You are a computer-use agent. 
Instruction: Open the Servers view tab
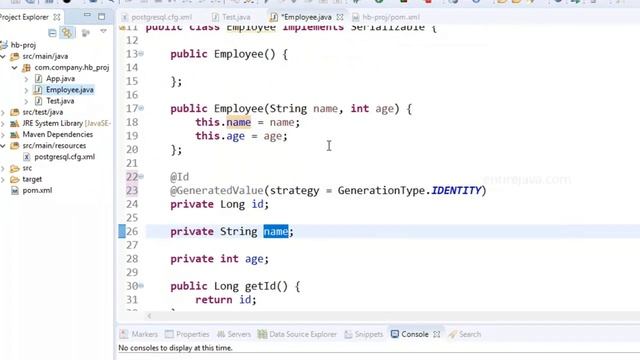(234, 334)
